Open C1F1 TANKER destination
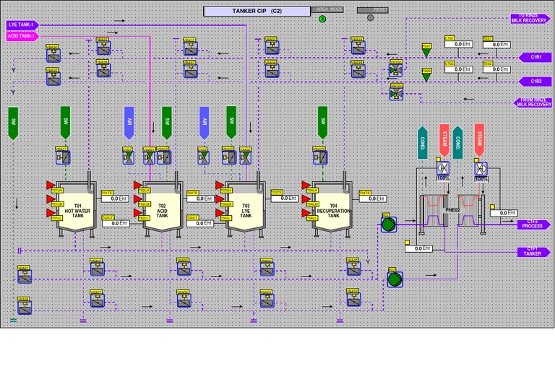The image size is (555, 392). point(534,252)
